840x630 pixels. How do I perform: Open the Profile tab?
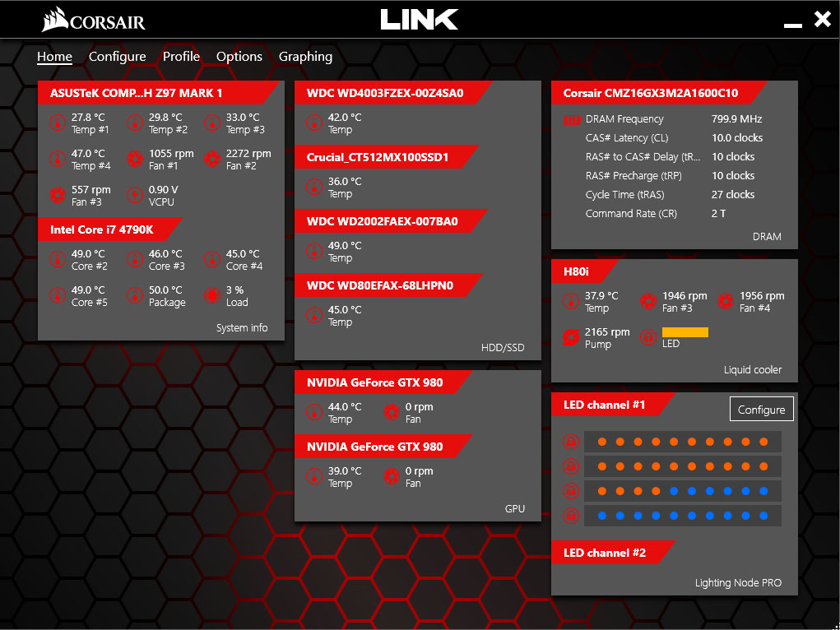(181, 57)
